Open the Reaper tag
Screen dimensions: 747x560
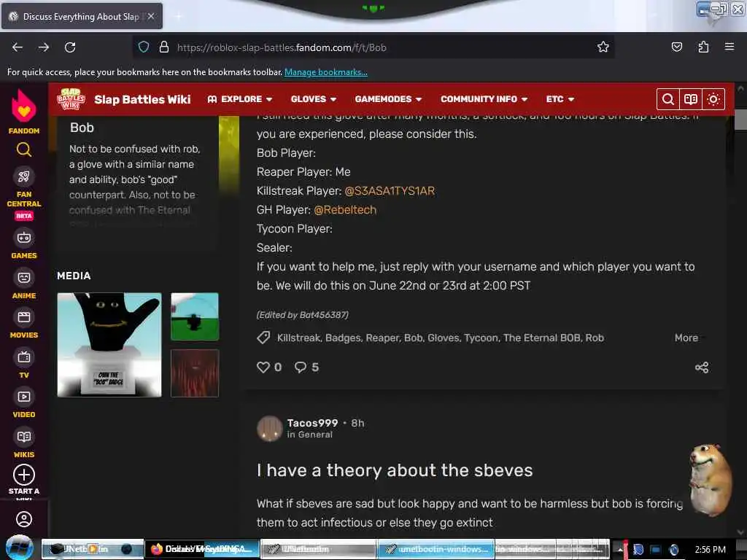pos(382,338)
